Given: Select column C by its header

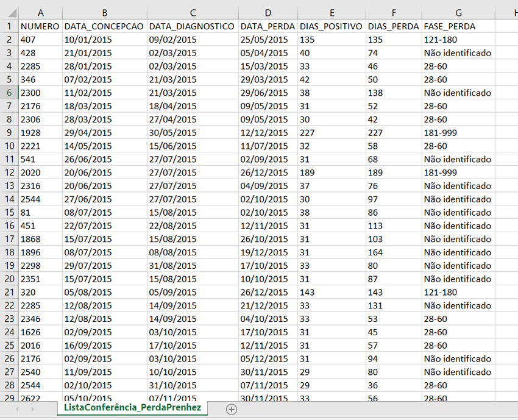Looking at the screenshot, I should (193, 13).
